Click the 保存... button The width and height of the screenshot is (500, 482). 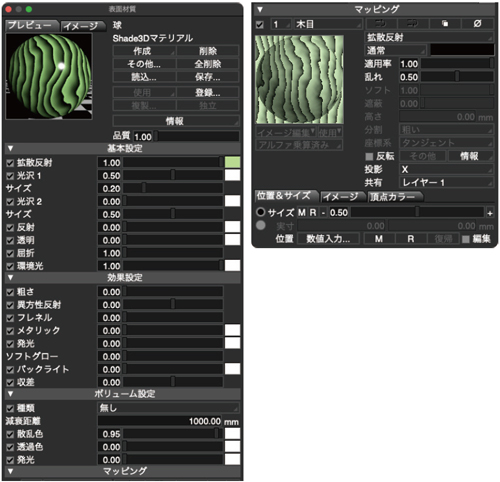208,77
